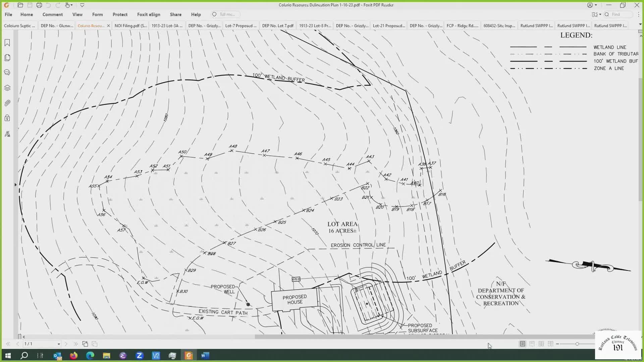The image size is (644, 362).
Task: Show the Comments panel in the sidebar
Action: click(7, 72)
